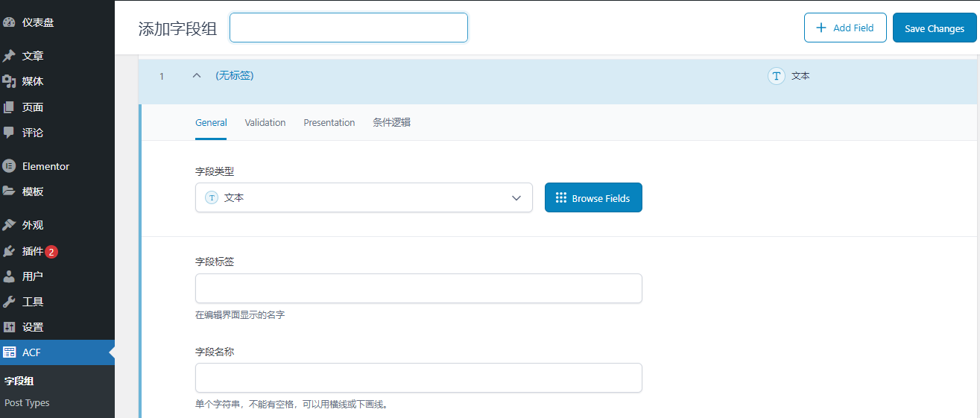Click the Tools wrench icon
The image size is (980, 418).
pos(9,302)
